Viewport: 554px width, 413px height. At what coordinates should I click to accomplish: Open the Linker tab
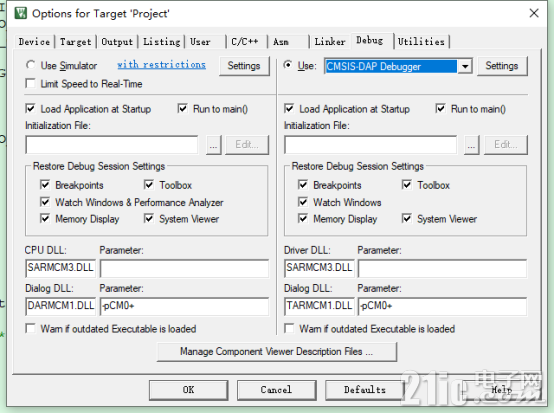tap(330, 42)
